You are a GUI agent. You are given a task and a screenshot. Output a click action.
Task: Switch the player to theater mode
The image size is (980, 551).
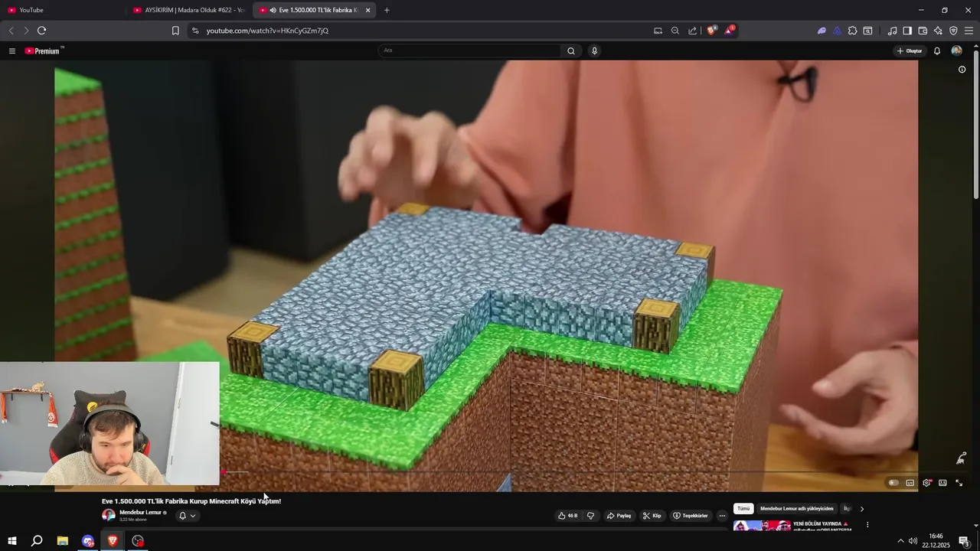[942, 483]
